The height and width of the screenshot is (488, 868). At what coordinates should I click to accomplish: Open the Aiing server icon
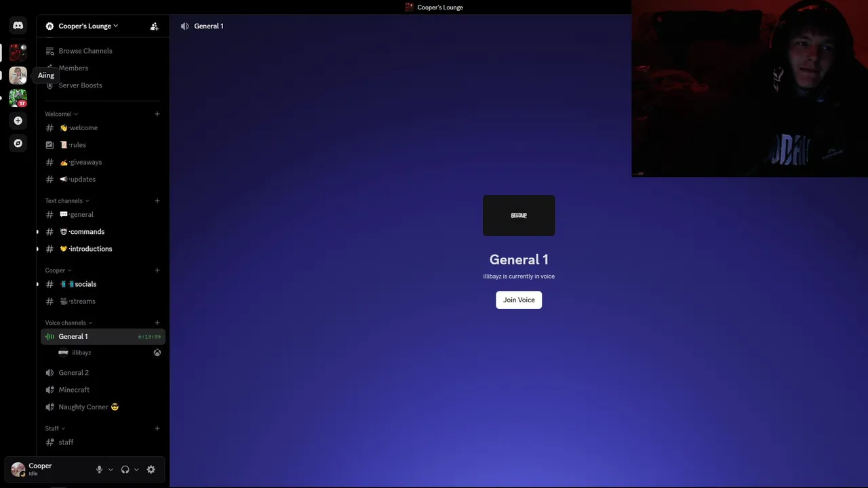[x=18, y=75]
